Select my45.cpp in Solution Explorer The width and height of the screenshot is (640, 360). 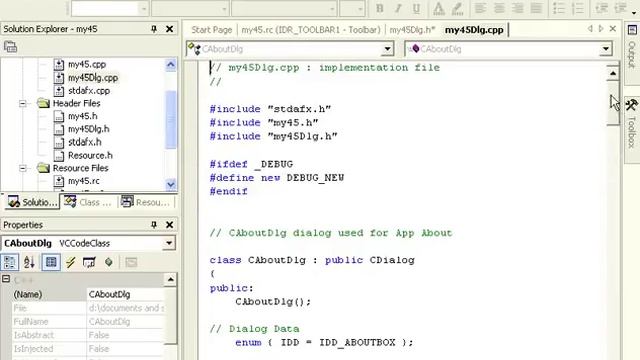[87, 64]
